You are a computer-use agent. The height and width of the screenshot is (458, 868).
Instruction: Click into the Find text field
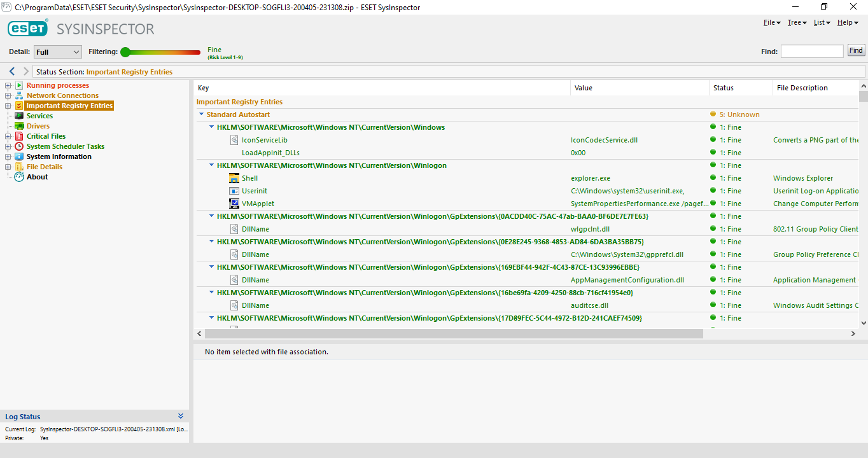pos(811,51)
